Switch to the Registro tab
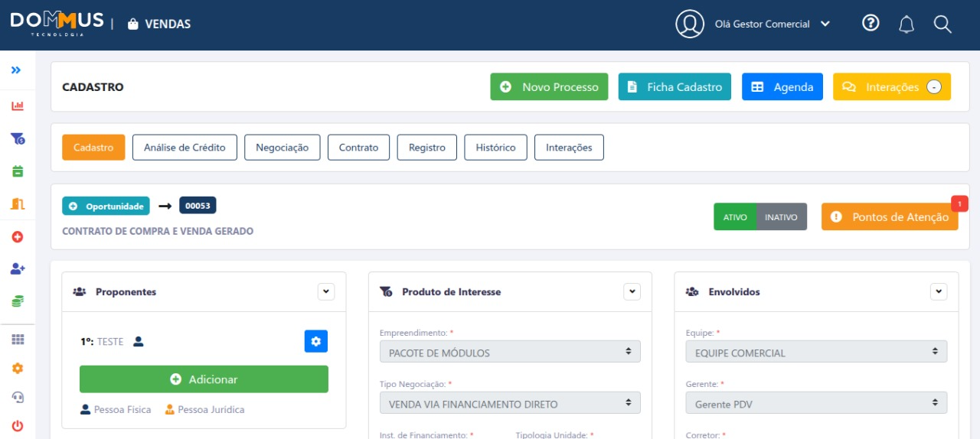980x439 pixels. pyautogui.click(x=427, y=148)
